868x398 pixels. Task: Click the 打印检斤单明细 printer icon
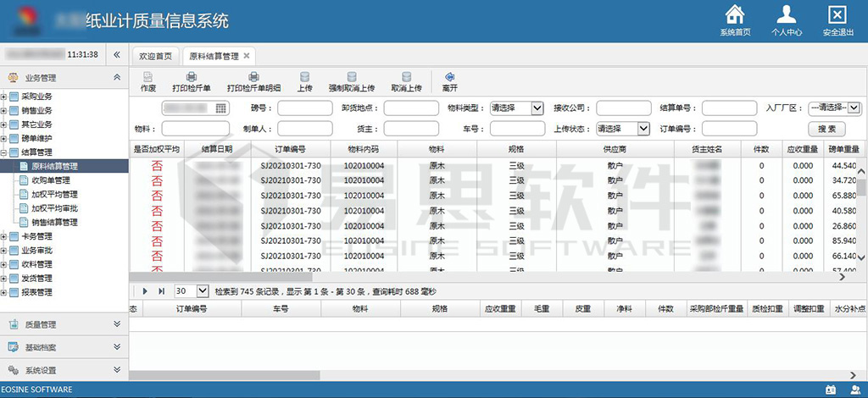tap(253, 77)
